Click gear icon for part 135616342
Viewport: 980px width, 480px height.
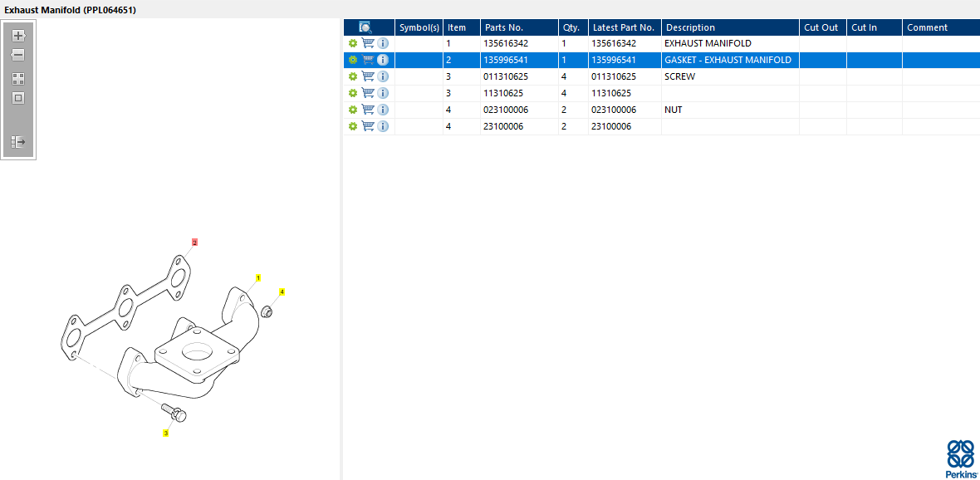point(353,44)
